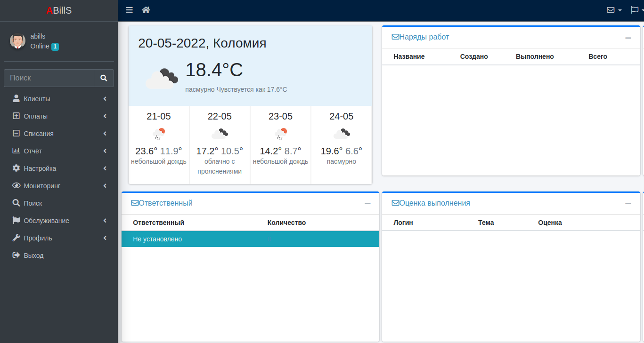Viewport: 644px width, 343px height.
Task: Toggle sidebar with hamburger menu icon
Action: (130, 10)
